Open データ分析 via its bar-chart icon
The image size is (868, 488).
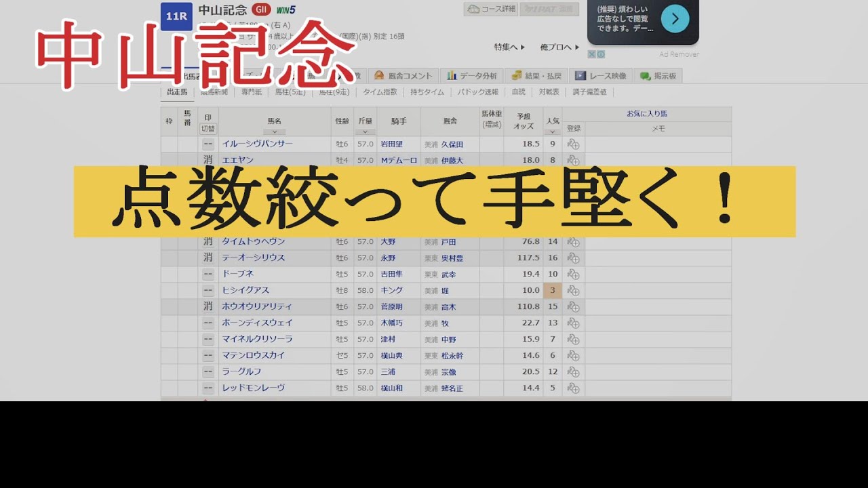point(452,75)
